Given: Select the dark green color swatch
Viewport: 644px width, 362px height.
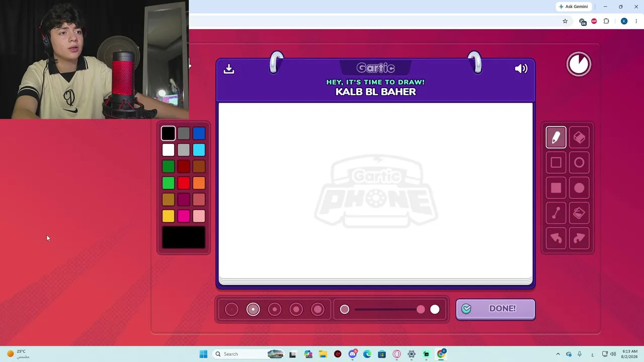Looking at the screenshot, I should click(169, 166).
